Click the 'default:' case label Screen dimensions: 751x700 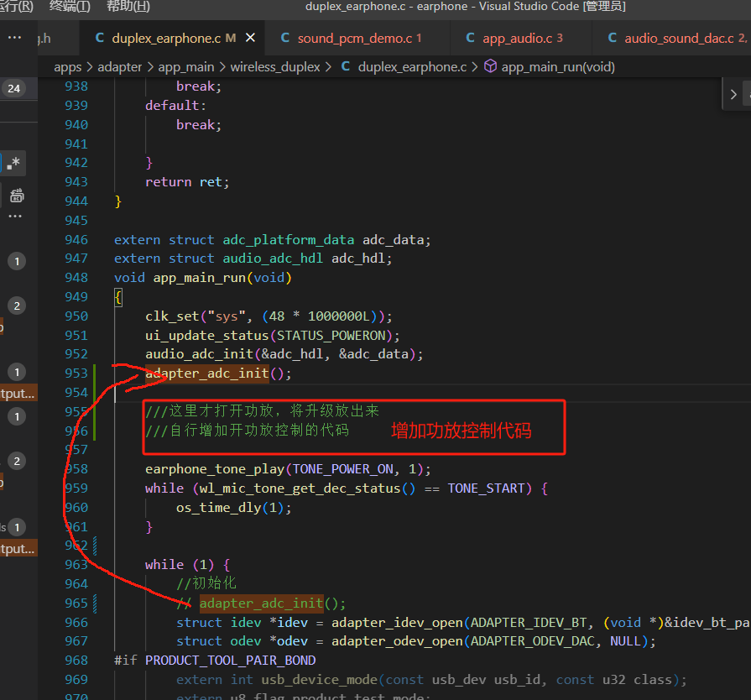[175, 106]
